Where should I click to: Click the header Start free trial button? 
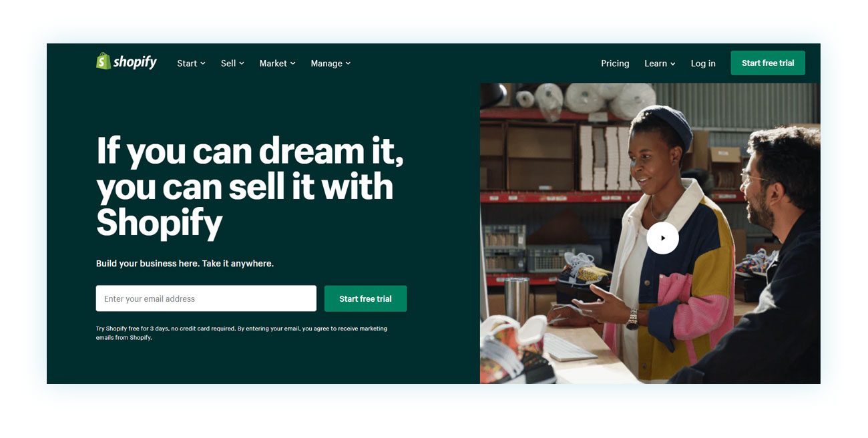pos(768,63)
